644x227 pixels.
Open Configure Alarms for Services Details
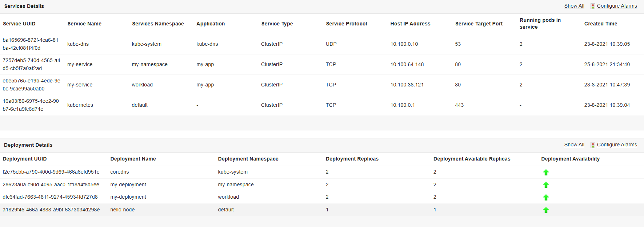617,6
